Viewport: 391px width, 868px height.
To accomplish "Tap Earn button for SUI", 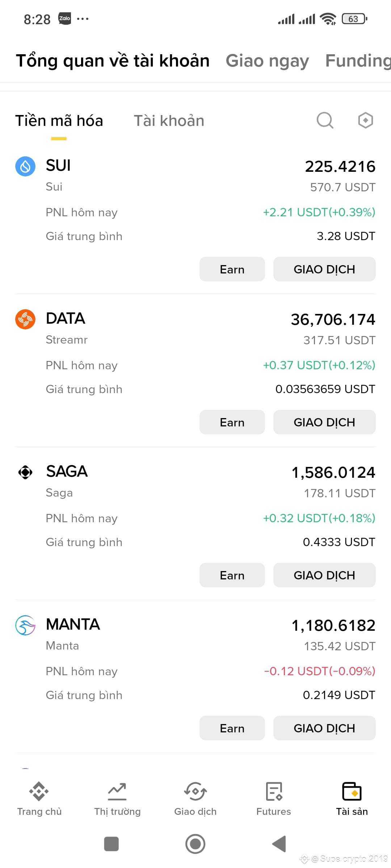I will point(232,269).
